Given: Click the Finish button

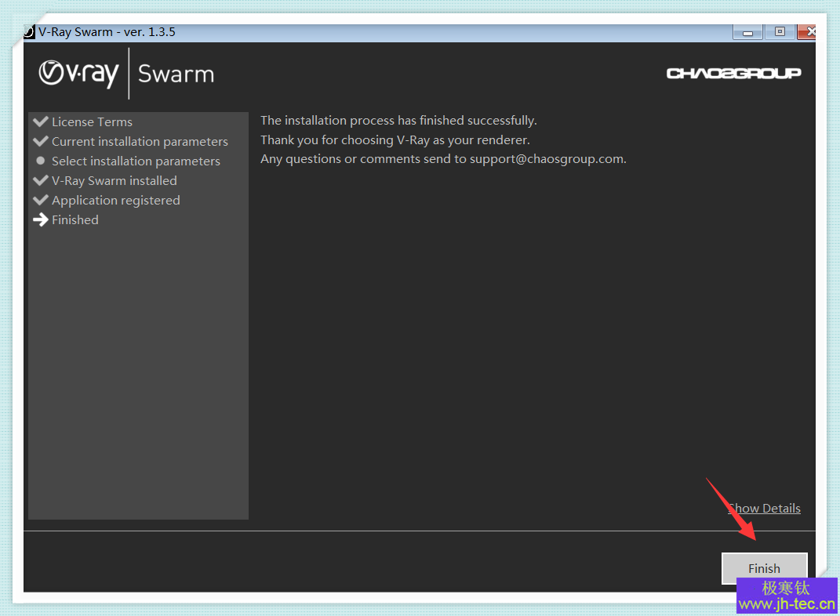Looking at the screenshot, I should tap(764, 568).
